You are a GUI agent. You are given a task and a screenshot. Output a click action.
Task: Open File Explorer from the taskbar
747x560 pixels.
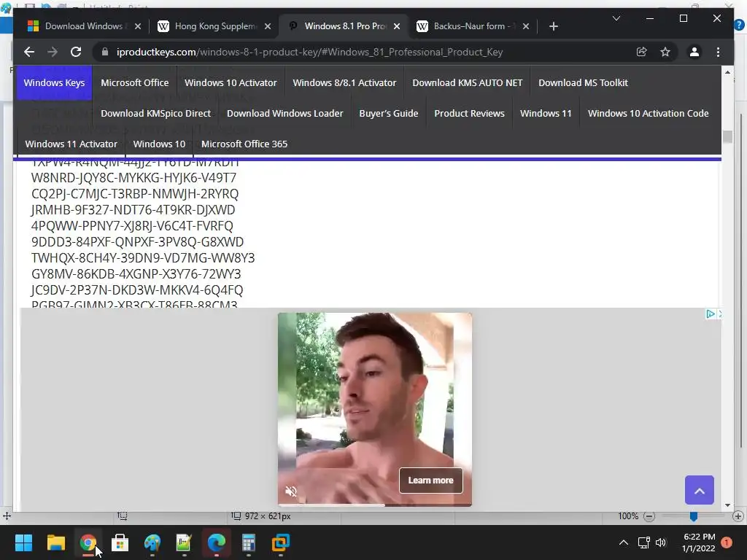[55, 542]
